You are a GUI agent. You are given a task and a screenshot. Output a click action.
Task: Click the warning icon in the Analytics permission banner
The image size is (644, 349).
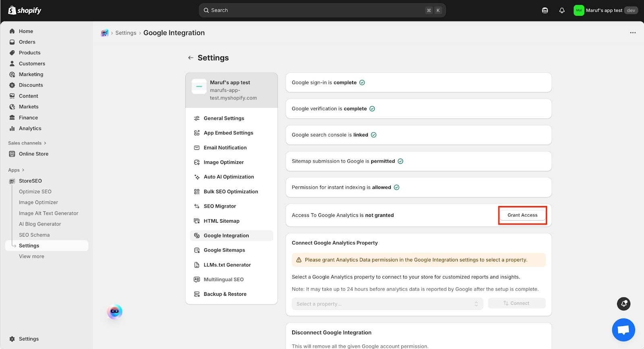(x=299, y=260)
